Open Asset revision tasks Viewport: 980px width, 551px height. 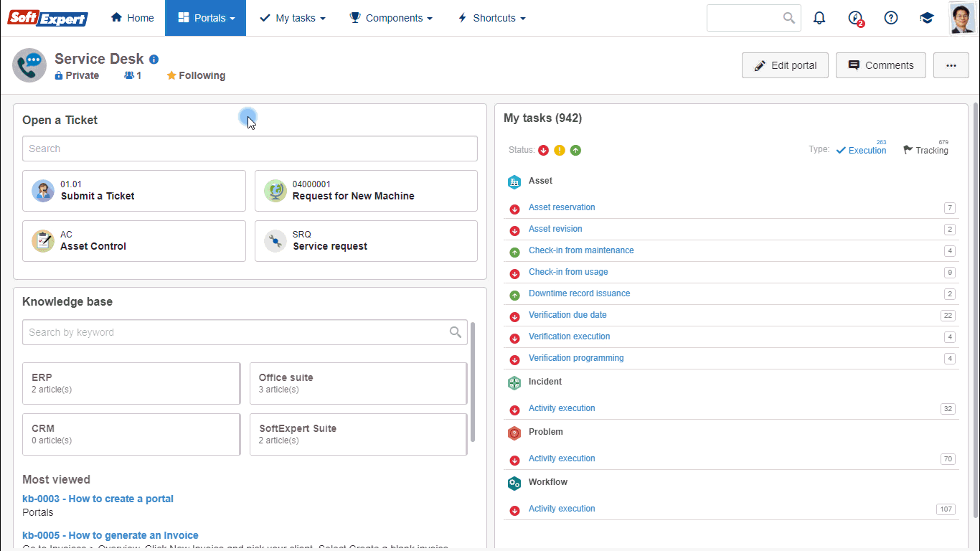click(555, 229)
